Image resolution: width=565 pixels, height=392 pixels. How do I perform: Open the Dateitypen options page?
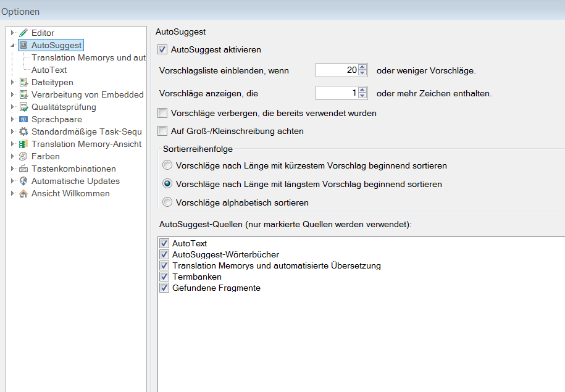(x=52, y=82)
